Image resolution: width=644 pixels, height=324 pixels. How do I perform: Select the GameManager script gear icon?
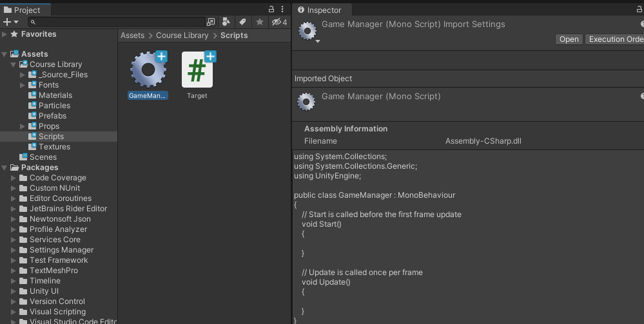(x=148, y=70)
